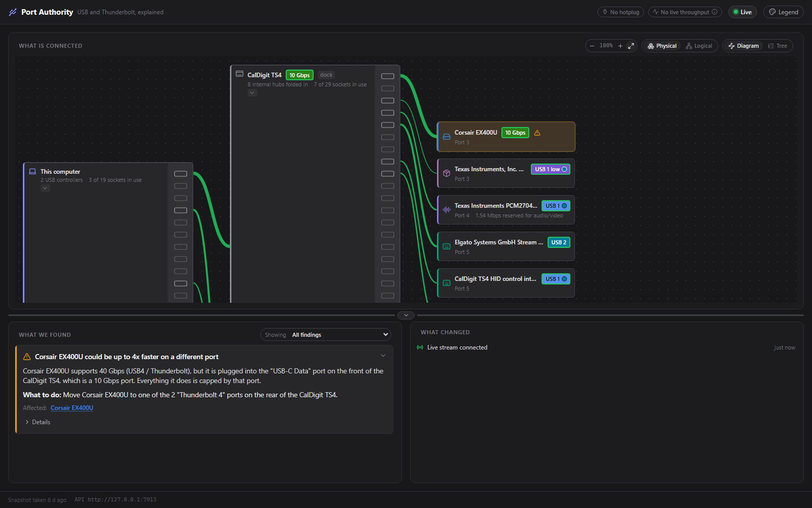812x508 pixels.
Task: Collapse the Corsair EX400U finding with its chevron
Action: point(383,356)
